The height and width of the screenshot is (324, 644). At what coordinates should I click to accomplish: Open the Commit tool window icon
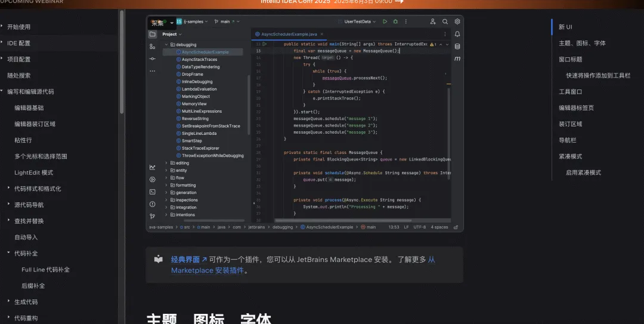click(x=153, y=59)
